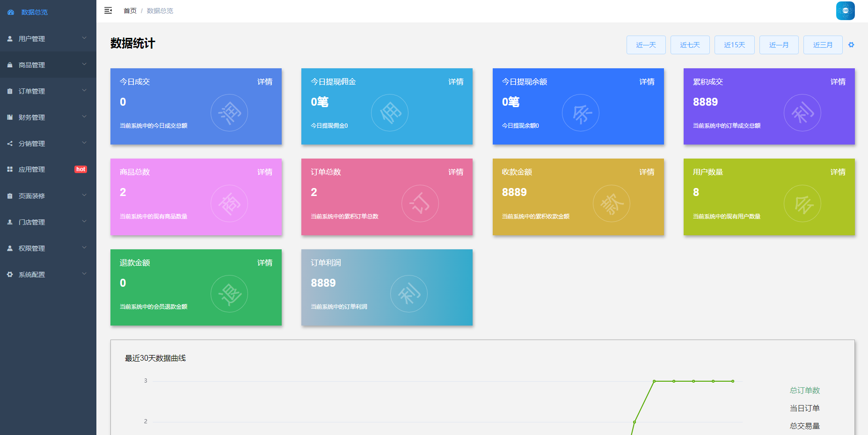Click the circular 订 icon on 订单总数 card
This screenshot has height=435, width=868.
coord(420,203)
